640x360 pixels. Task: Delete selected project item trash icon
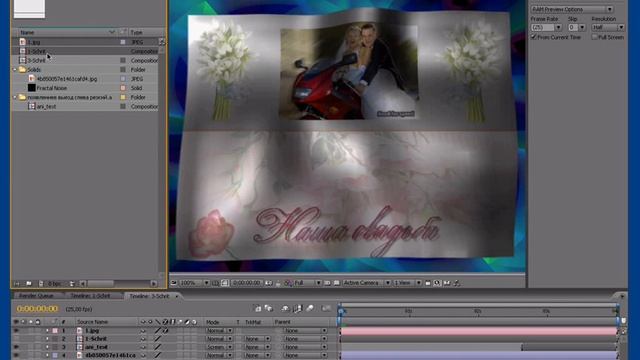pos(72,283)
